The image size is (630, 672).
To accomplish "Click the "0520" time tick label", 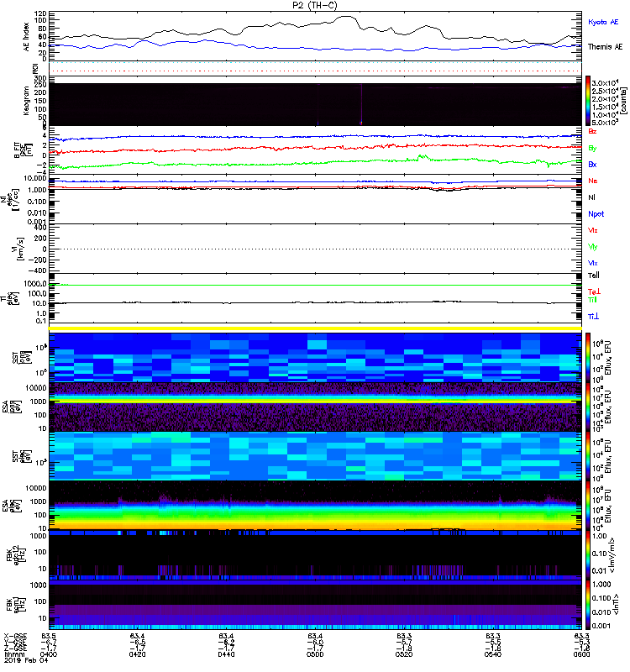I will tap(404, 654).
